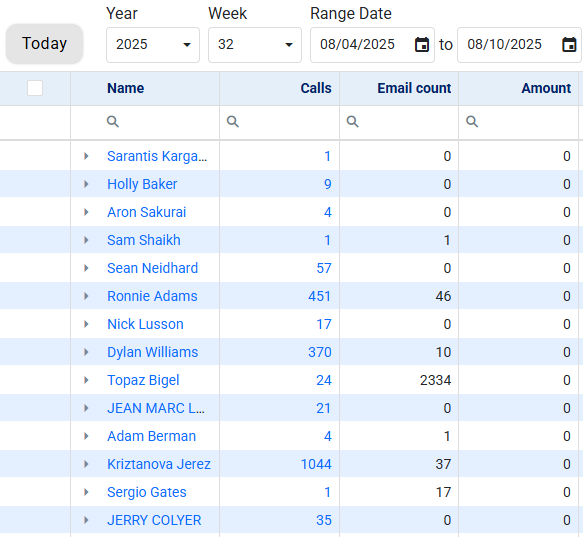Screen dimensions: 583x537
Task: Expand the Ronnie Adams row
Action: coord(86,296)
